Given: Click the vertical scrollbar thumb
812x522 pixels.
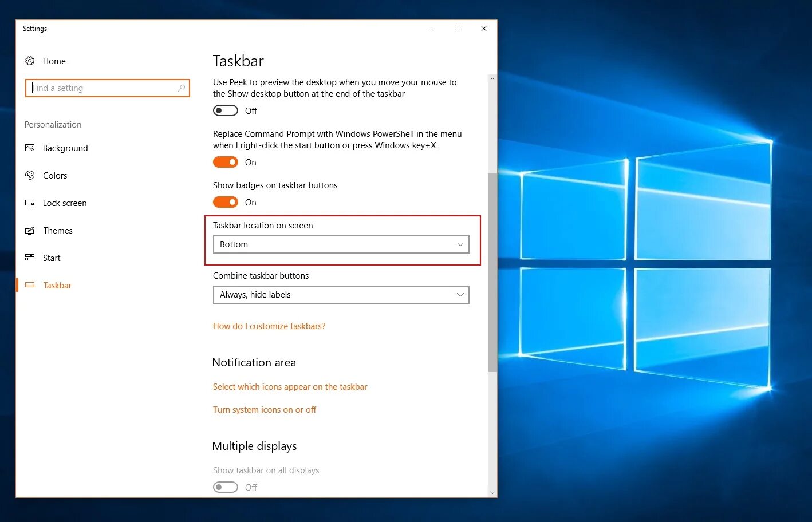Looking at the screenshot, I should click(x=492, y=272).
